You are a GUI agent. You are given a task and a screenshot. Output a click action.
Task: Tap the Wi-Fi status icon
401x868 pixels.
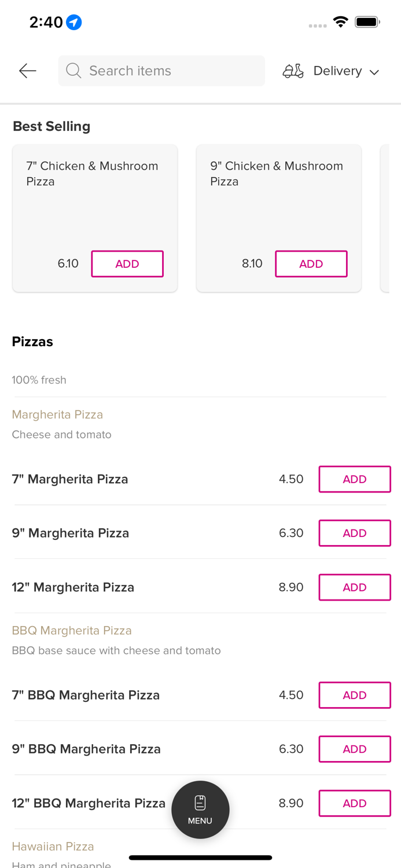[x=340, y=21]
